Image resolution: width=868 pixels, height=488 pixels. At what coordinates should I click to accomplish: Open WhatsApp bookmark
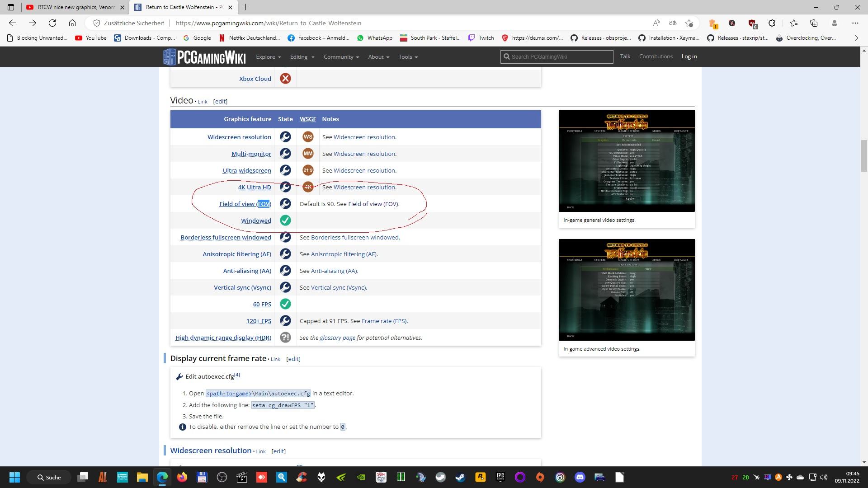pyautogui.click(x=375, y=38)
